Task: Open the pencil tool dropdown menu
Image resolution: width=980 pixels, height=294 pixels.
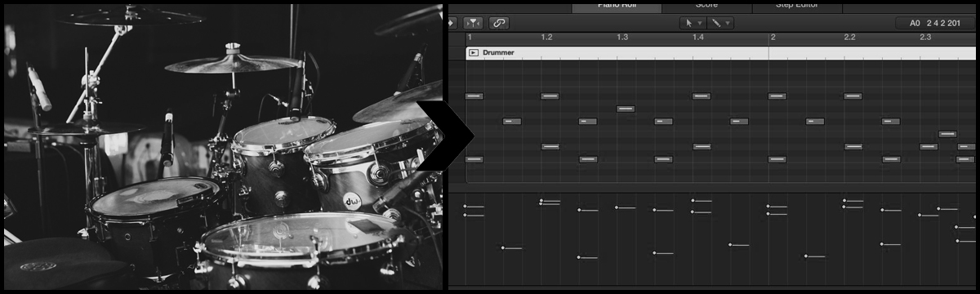Action: click(721, 23)
